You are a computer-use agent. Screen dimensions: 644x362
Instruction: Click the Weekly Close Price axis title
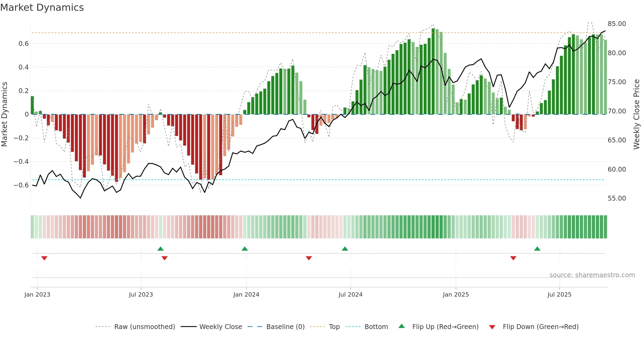click(636, 114)
